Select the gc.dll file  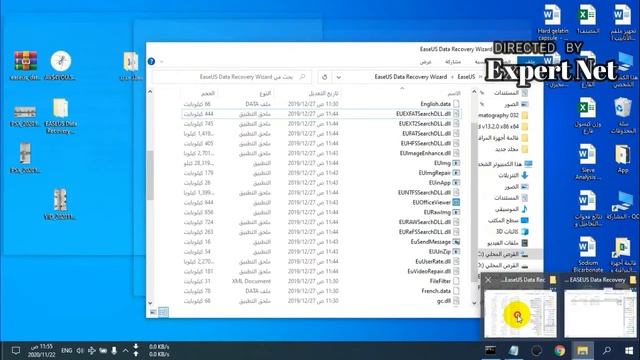[444, 301]
